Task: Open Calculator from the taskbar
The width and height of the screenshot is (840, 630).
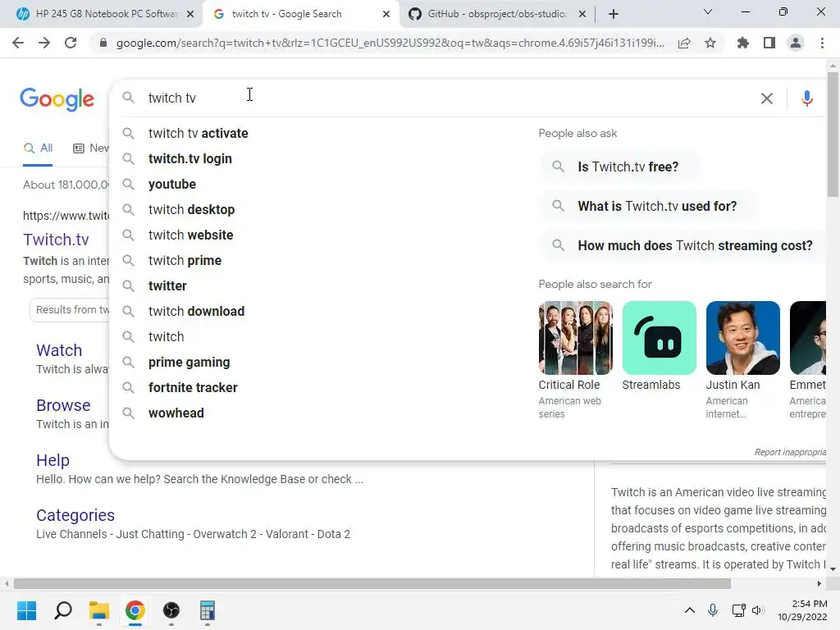Action: pyautogui.click(x=208, y=610)
